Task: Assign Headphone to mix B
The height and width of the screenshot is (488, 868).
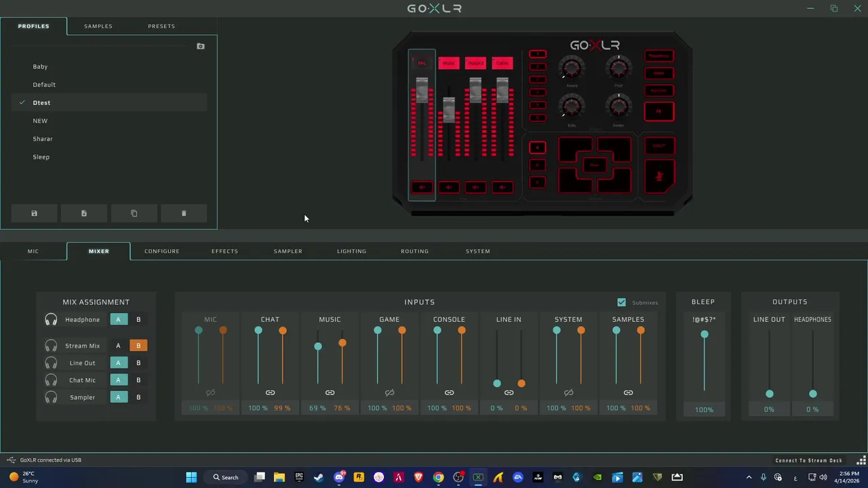Action: 138,319
